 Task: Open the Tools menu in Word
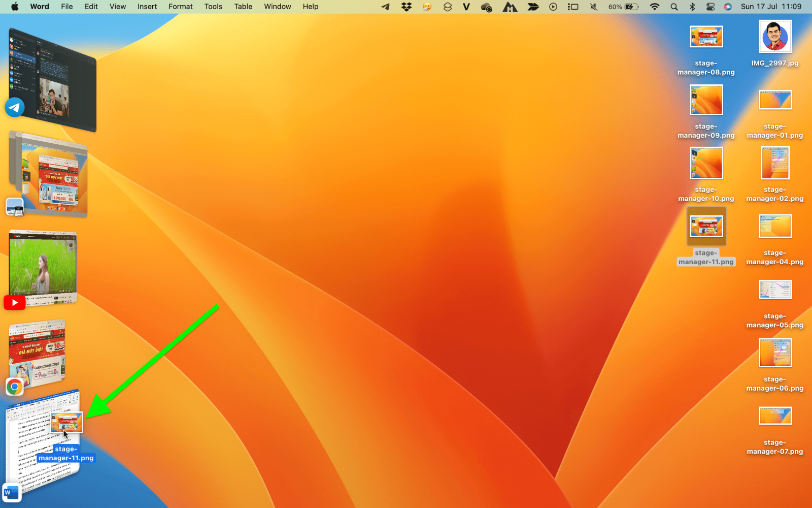(x=213, y=7)
